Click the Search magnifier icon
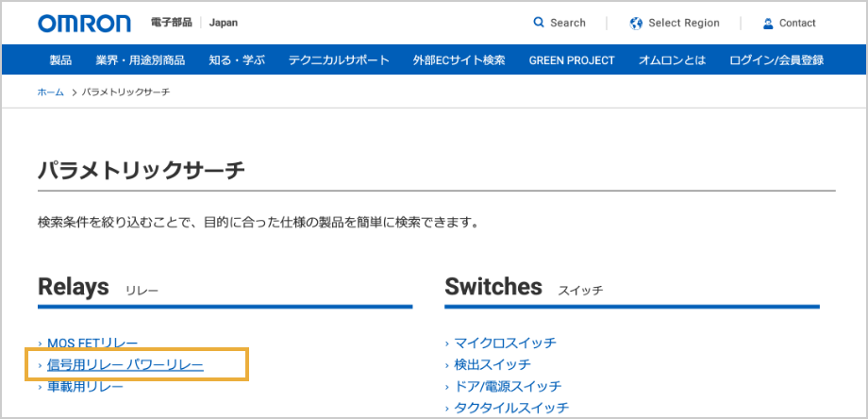The image size is (868, 419). [x=539, y=23]
